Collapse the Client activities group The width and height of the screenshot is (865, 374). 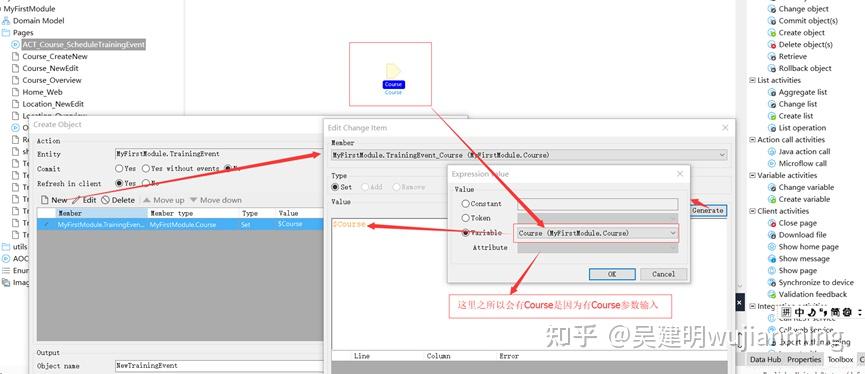[752, 211]
